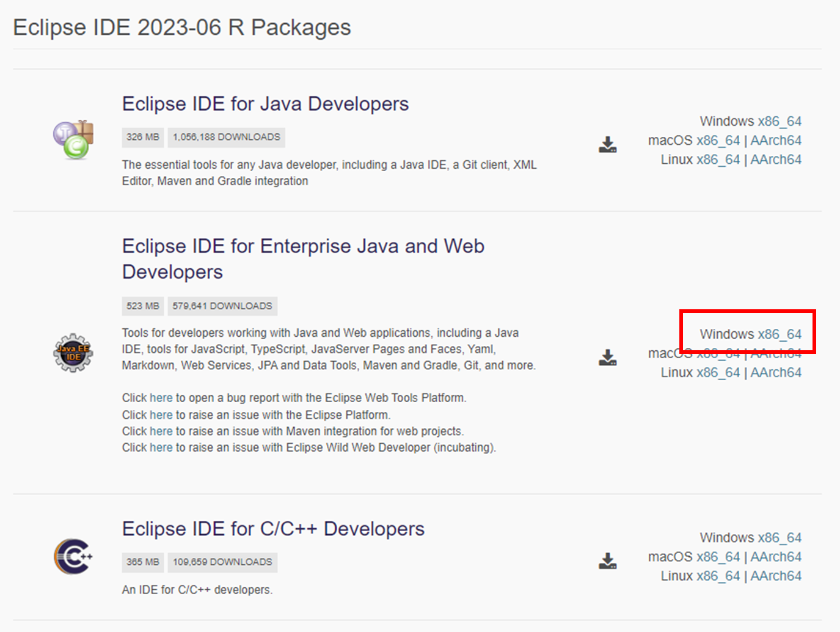Download C/C++ Developers Linux x86_64 build
The height and width of the screenshot is (632, 840).
point(718,576)
